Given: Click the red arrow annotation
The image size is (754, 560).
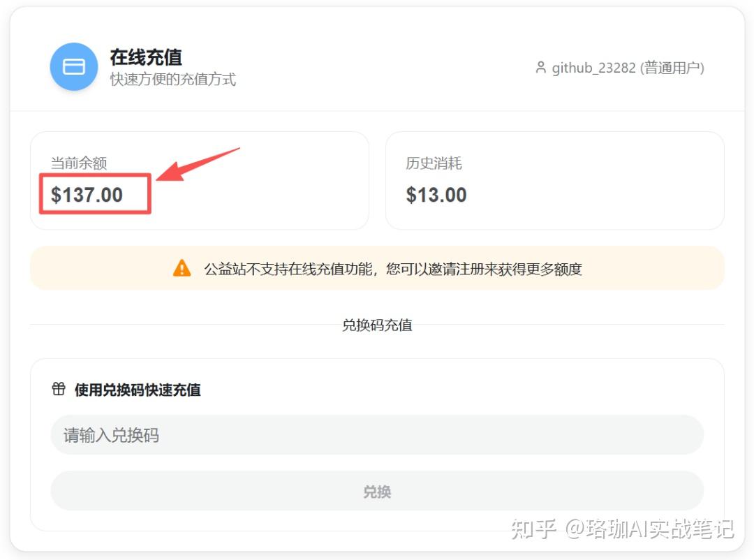Looking at the screenshot, I should [198, 164].
